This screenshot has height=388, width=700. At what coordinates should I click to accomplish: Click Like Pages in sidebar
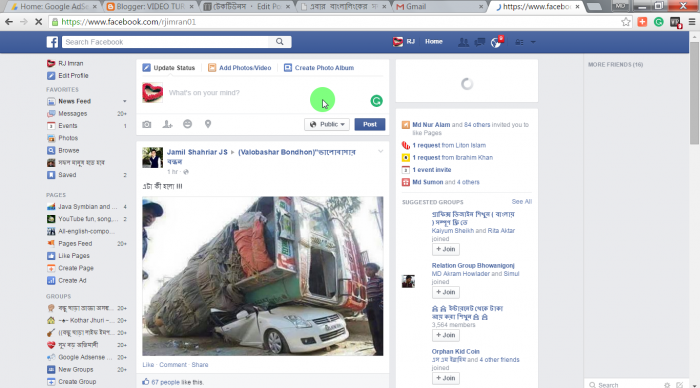[x=74, y=256]
